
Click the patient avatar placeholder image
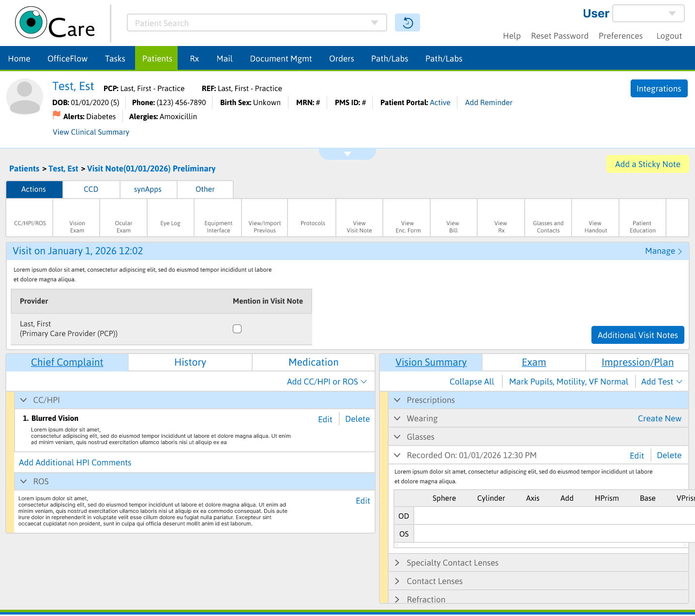(x=25, y=97)
